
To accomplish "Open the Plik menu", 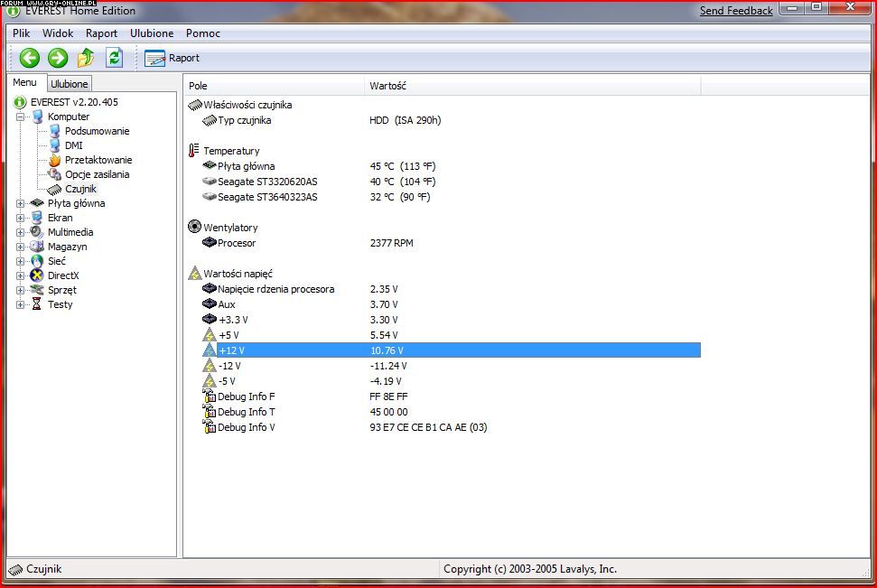I will (x=22, y=33).
